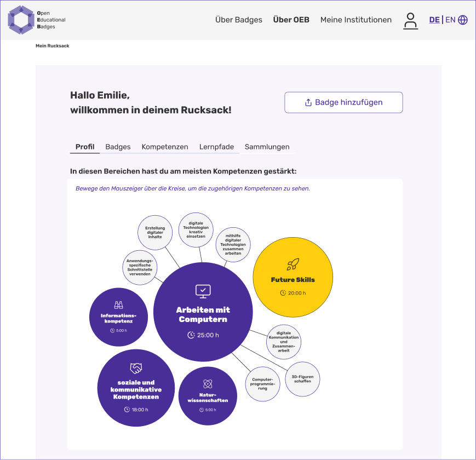Click the Mein Rucksack breadcrumb
Image resolution: width=476 pixels, height=460 pixels.
coord(53,46)
